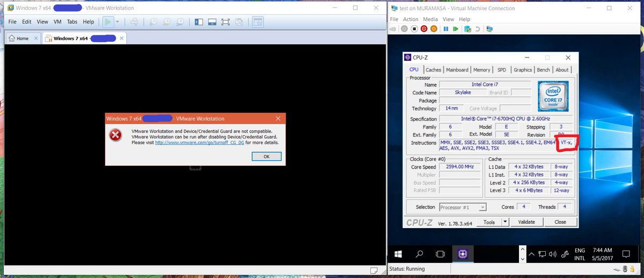
Task: Switch to CPU-Z Bench tab
Action: pos(544,70)
